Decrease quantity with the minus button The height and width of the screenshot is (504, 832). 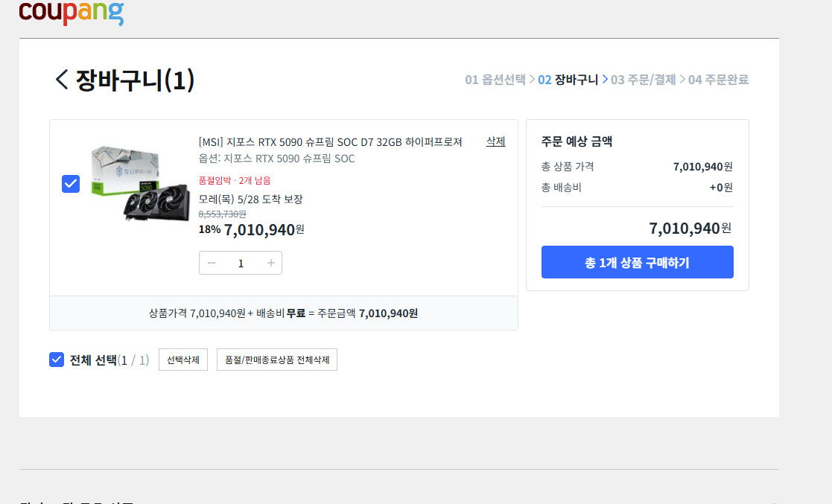[x=212, y=263]
